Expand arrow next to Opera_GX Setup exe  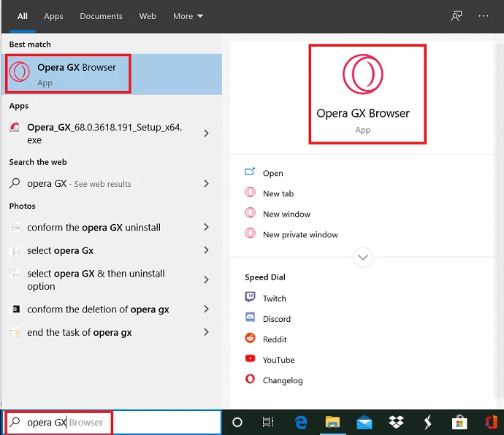coord(207,134)
